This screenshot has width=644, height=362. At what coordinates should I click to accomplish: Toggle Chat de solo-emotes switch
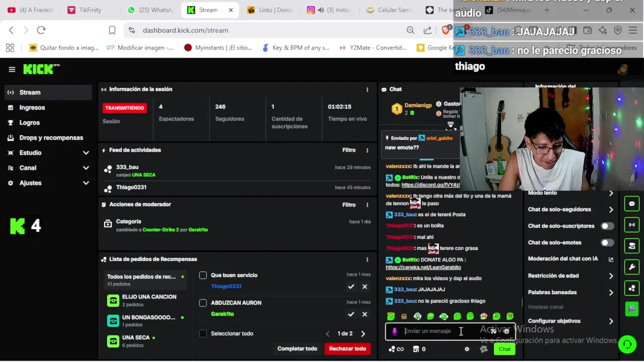tap(608, 243)
